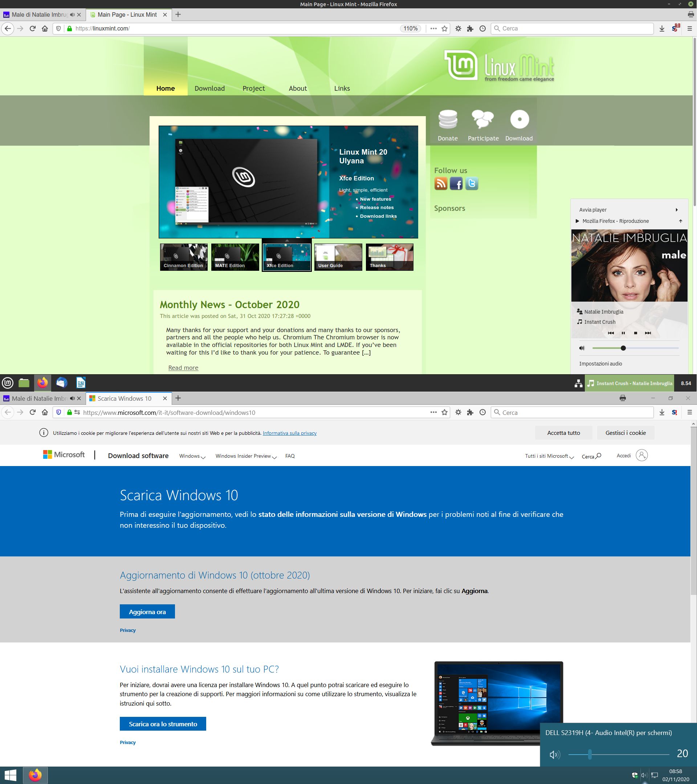Expand the Windows Insider Preview dropdown
This screenshot has height=784, width=697.
point(246,456)
